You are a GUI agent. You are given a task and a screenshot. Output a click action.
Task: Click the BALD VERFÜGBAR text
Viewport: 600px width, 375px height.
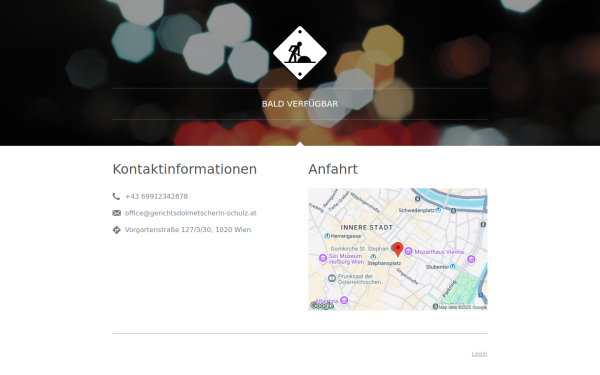tap(300, 104)
